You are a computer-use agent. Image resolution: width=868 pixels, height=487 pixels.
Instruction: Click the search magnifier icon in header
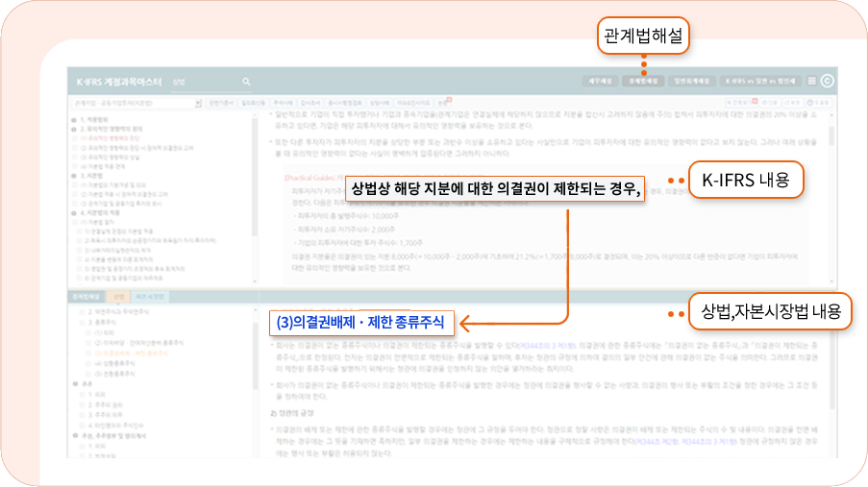(x=246, y=83)
